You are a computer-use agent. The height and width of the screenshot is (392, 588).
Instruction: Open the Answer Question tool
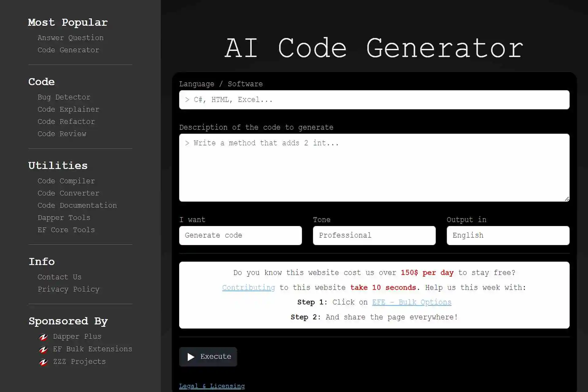click(70, 38)
